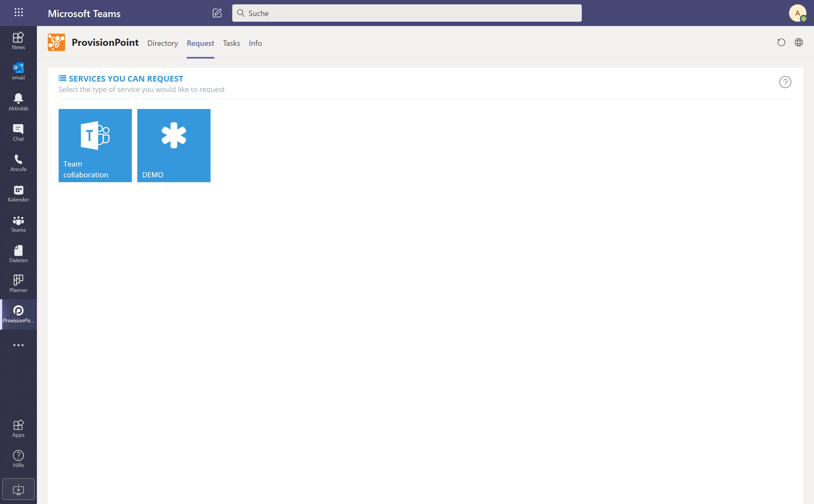Open the services help question mark

(785, 82)
